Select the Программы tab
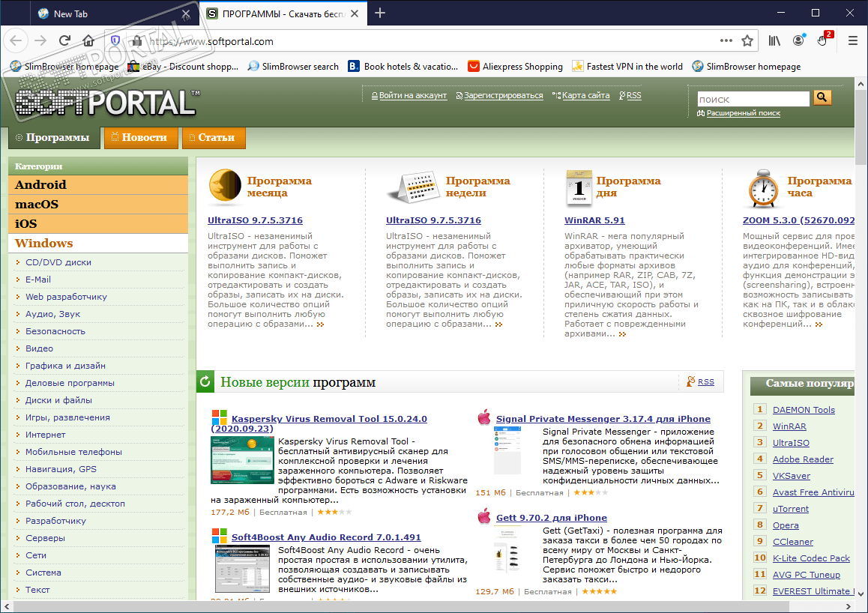Image resolution: width=868 pixels, height=613 pixels. pyautogui.click(x=54, y=138)
